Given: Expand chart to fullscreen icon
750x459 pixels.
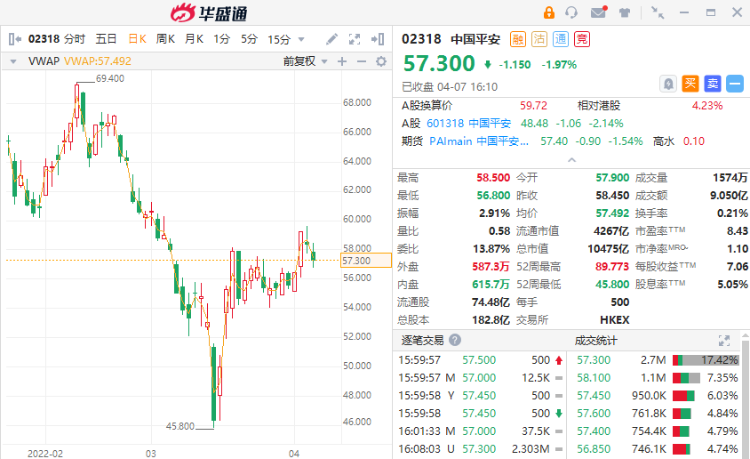Looking at the screenshot, I should pos(354,39).
